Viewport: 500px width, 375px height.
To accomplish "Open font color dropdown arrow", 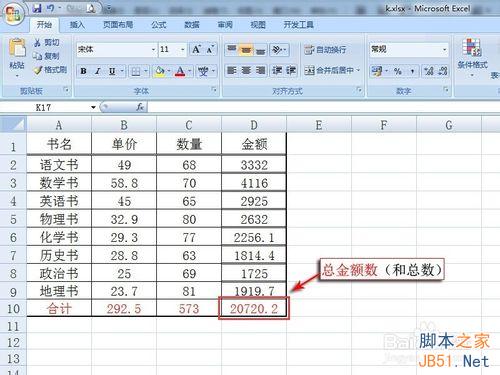I will (x=189, y=71).
